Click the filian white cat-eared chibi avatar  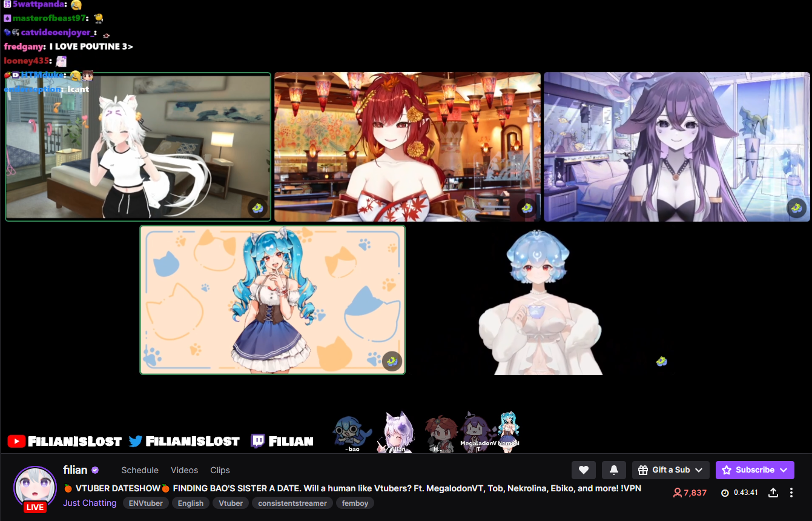[398, 432]
